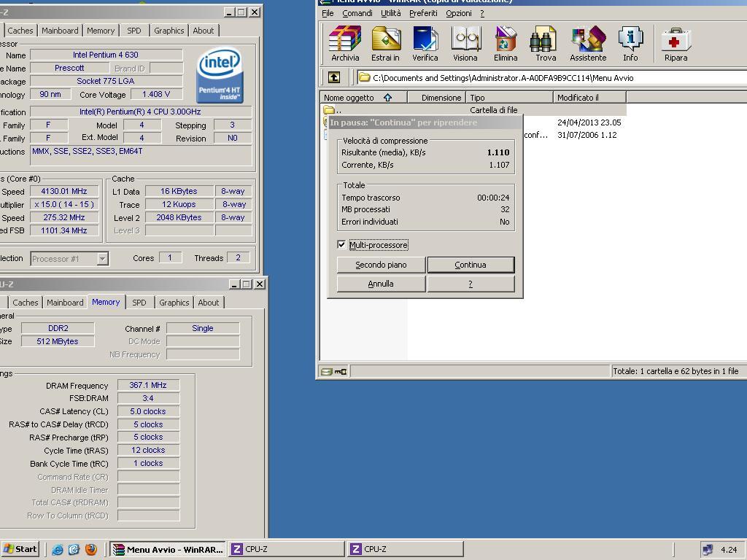Click the system tray icon near clock
747x560 pixels.
(x=708, y=550)
